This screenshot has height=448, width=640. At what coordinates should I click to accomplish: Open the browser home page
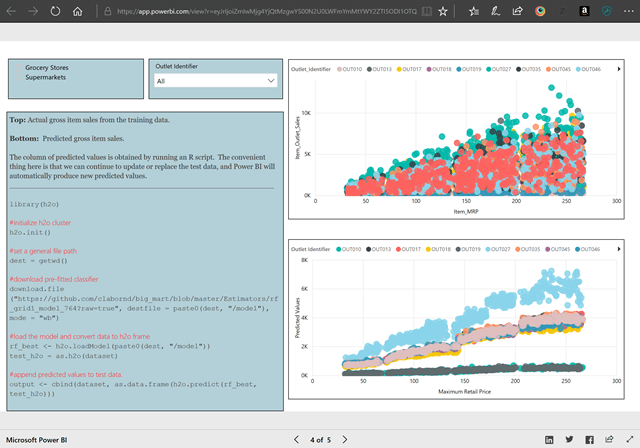(x=78, y=11)
